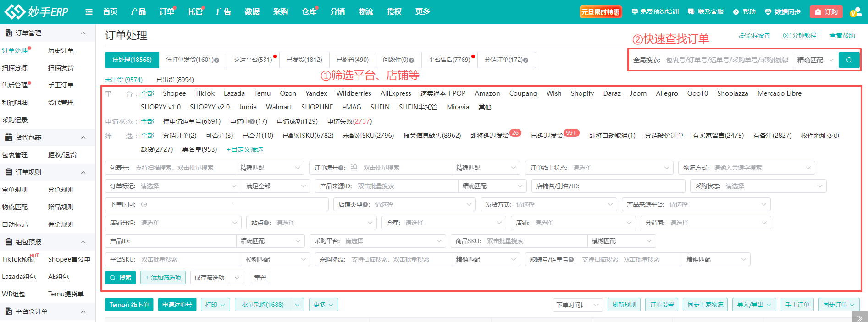Click the clock icon in the 下单时间 field

144,204
